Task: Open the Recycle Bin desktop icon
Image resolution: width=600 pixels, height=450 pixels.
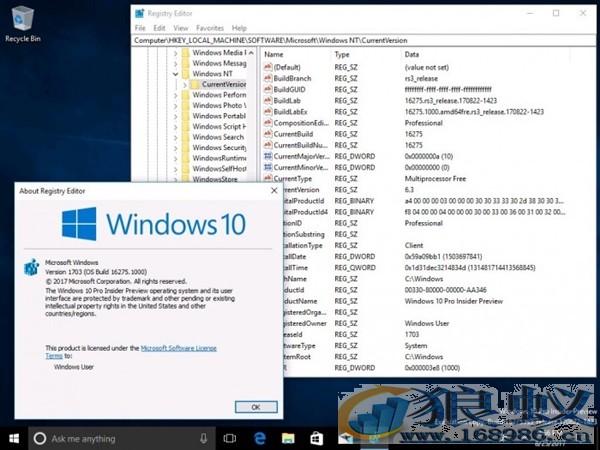Action: pos(23,24)
